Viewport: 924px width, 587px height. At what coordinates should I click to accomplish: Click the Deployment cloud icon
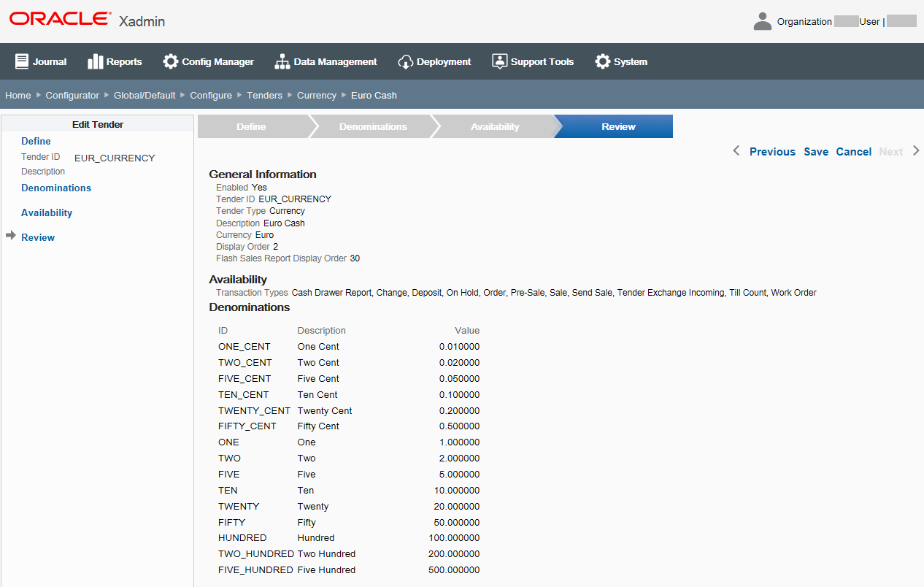click(x=405, y=61)
